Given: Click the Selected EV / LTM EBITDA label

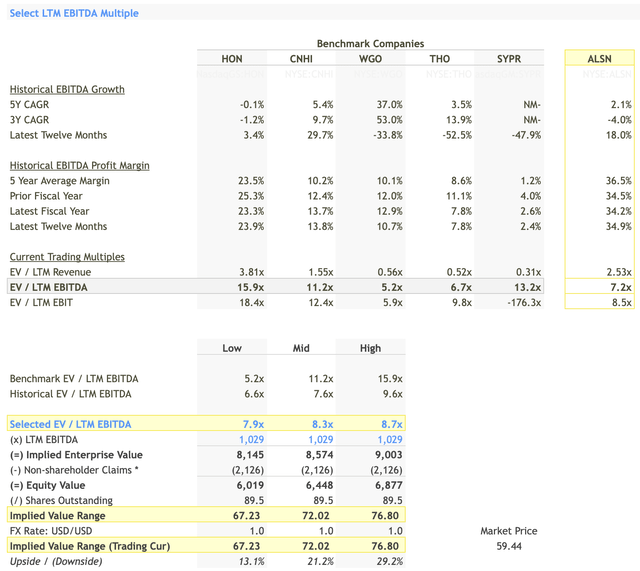Looking at the screenshot, I should [70, 424].
